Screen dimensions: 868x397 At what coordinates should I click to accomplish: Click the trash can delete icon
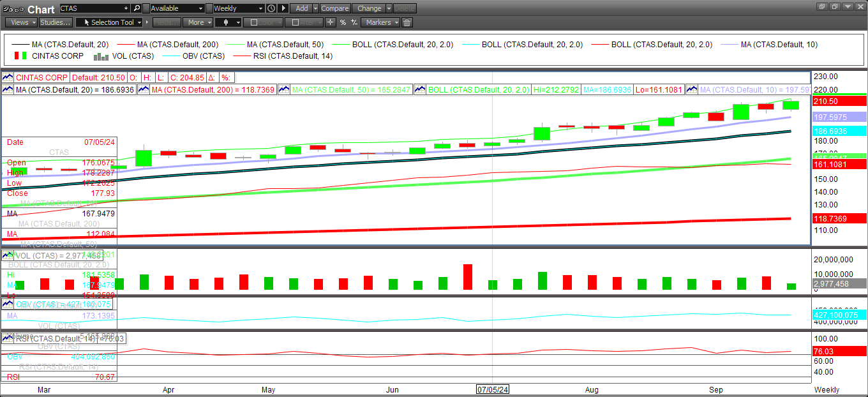coord(407,22)
